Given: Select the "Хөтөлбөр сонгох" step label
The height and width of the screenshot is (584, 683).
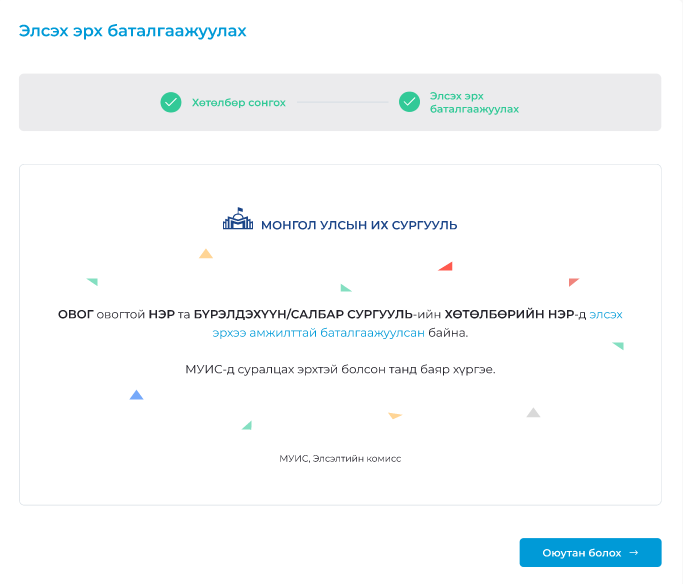Looking at the screenshot, I should 239,103.
